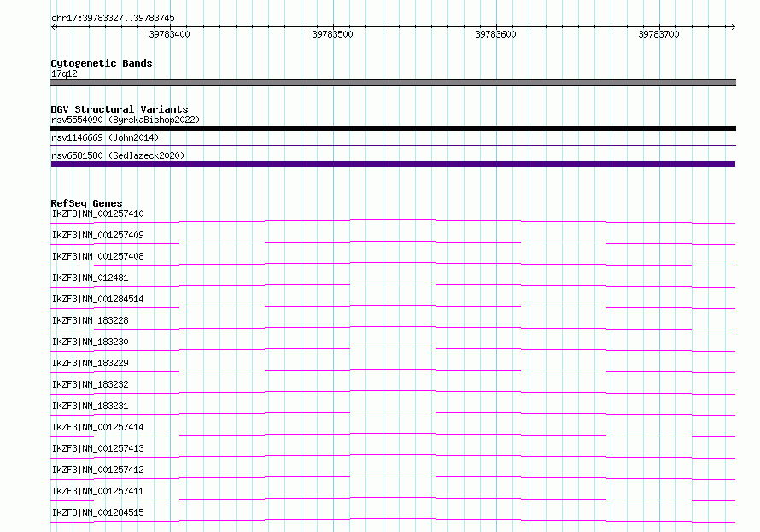This screenshot has height=532, width=760.
Task: Click the right arrow of the ruler
Action: [733, 26]
